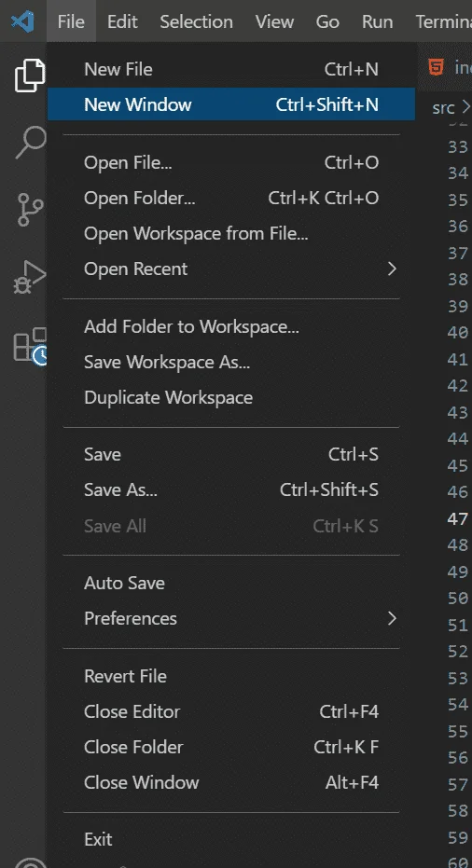
Task: Click line number 47 in gutter
Action: (x=458, y=518)
